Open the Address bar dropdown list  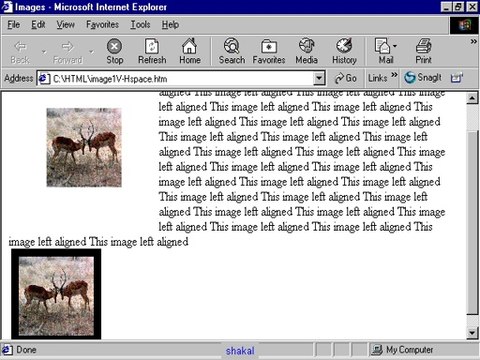point(319,79)
